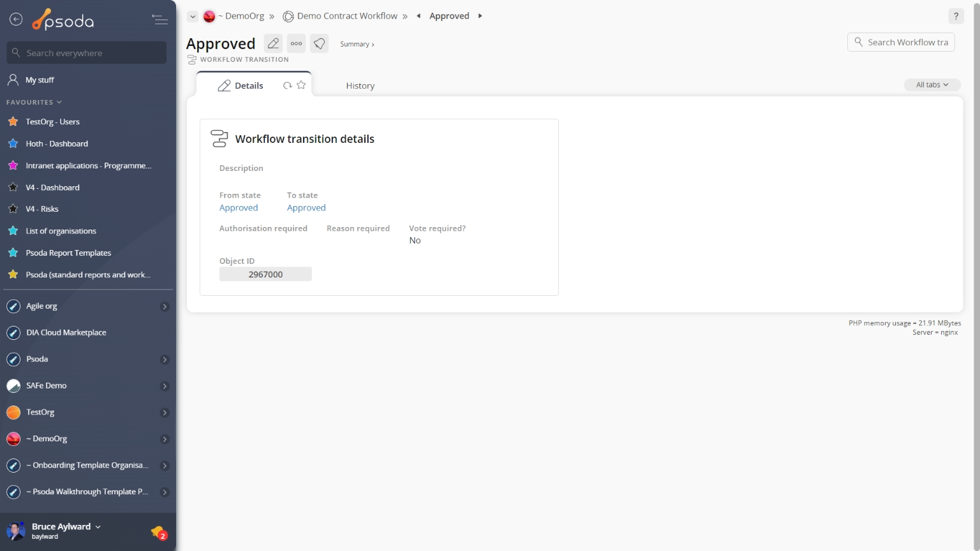Image resolution: width=980 pixels, height=551 pixels.
Task: Go to previous workflow transition arrow
Action: point(419,16)
